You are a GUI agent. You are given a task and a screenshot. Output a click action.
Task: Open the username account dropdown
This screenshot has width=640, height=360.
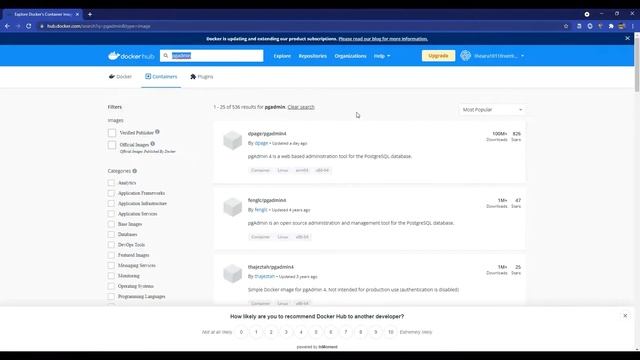[499, 56]
